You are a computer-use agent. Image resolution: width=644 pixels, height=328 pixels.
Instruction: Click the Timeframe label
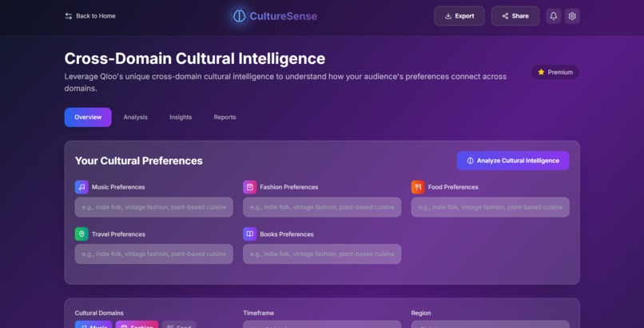tap(258, 313)
